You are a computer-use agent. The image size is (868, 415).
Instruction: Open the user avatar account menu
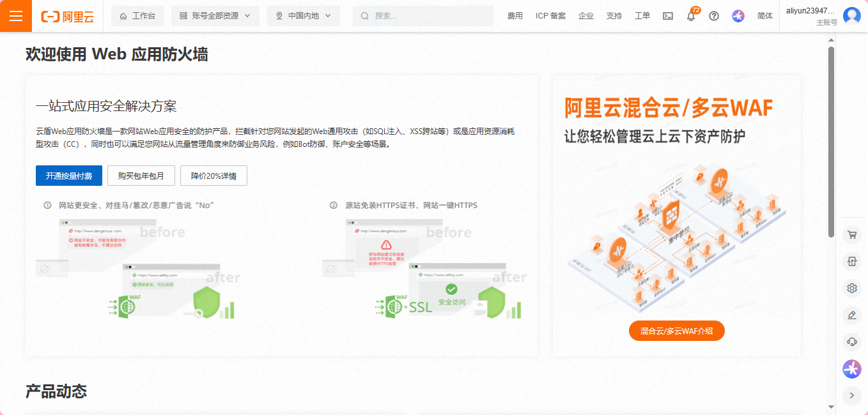point(852,16)
